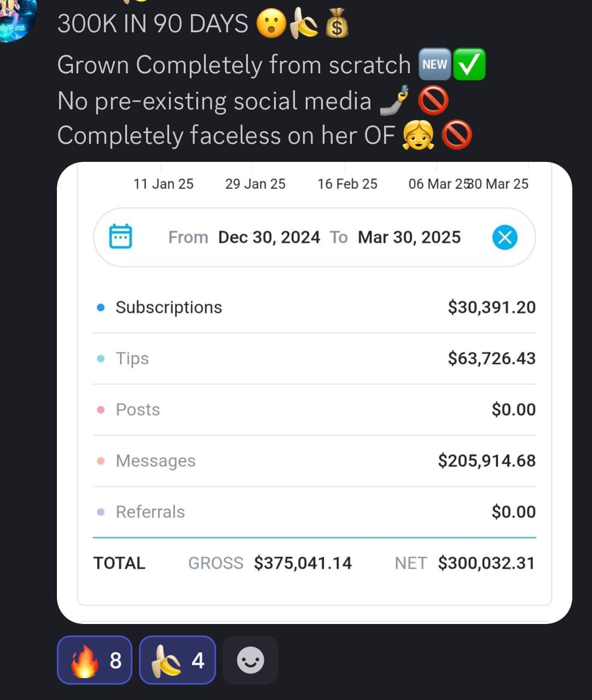Click the calendar icon in date range

click(120, 237)
